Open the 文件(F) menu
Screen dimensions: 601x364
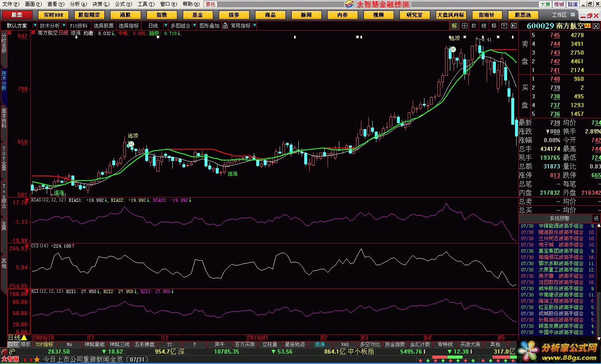tap(11, 4)
